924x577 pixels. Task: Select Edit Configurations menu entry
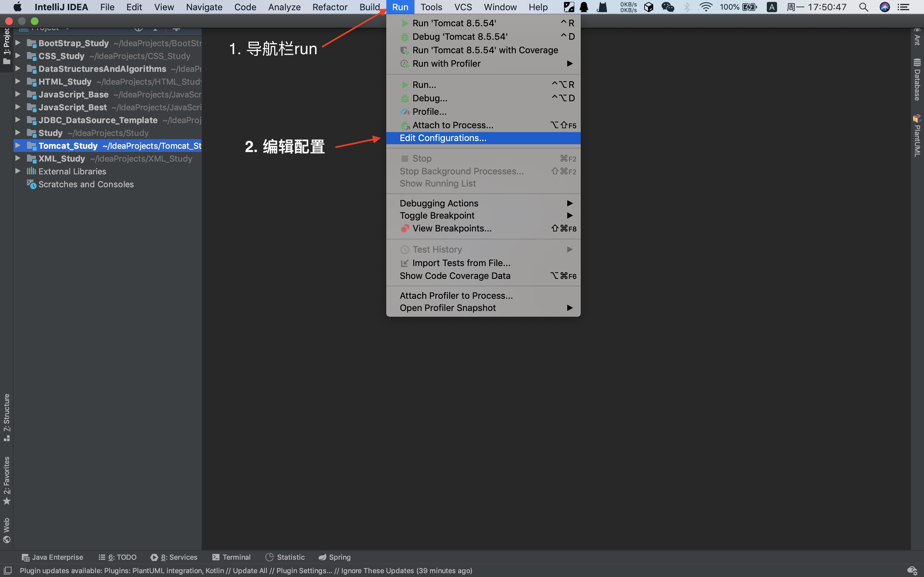443,138
